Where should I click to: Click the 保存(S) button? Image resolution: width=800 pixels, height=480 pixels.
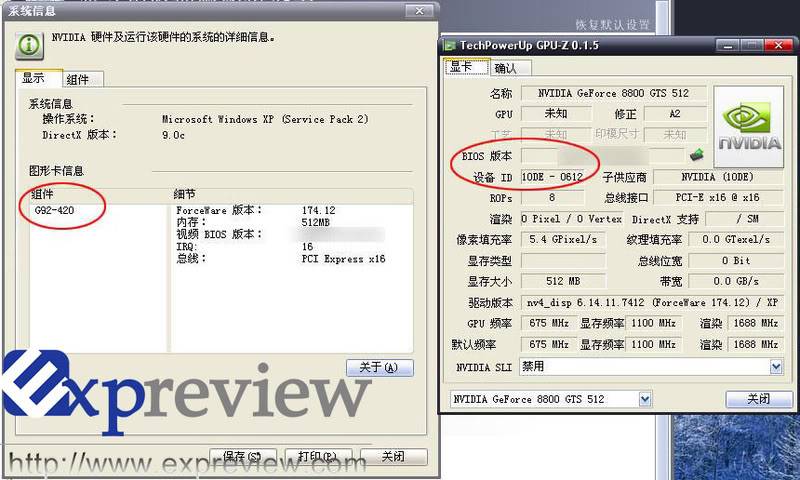[243, 457]
